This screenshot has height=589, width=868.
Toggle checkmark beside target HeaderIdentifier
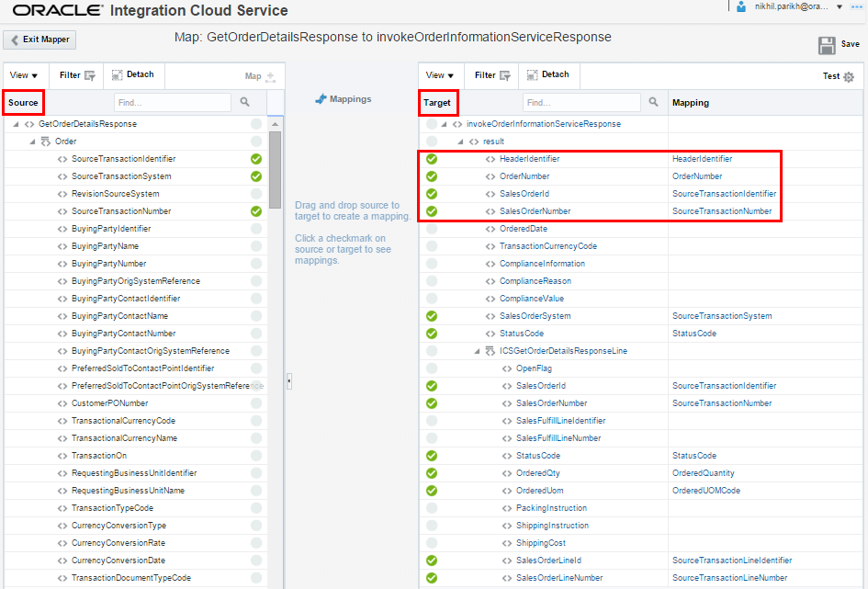click(x=432, y=159)
